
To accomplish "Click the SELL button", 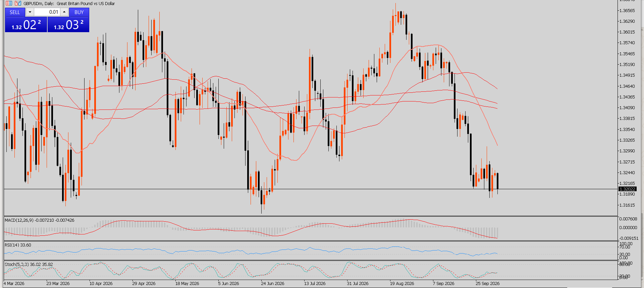I will pyautogui.click(x=15, y=12).
